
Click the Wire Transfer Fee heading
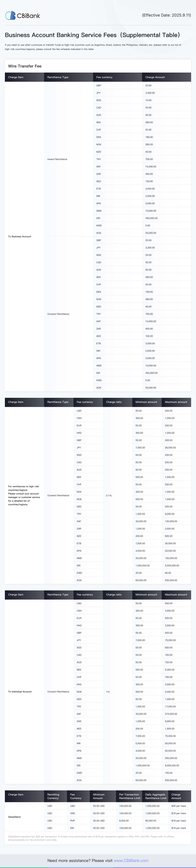[x=25, y=66]
